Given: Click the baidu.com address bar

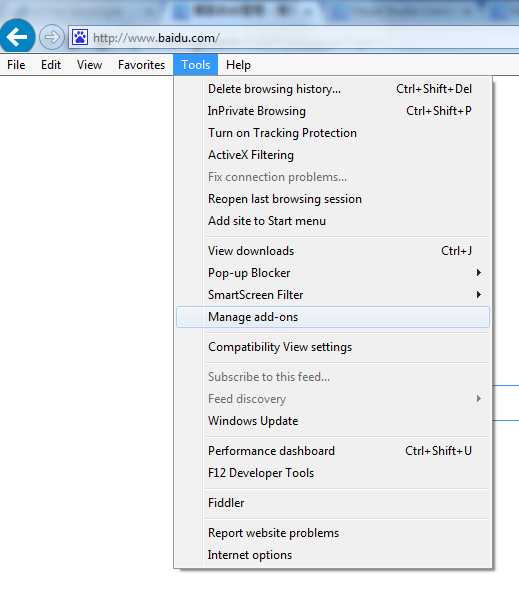Looking at the screenshot, I should [x=293, y=38].
